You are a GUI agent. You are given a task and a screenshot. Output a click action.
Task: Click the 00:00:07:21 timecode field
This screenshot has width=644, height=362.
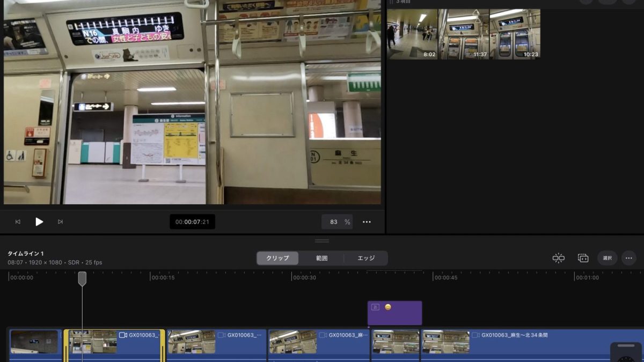tap(192, 222)
